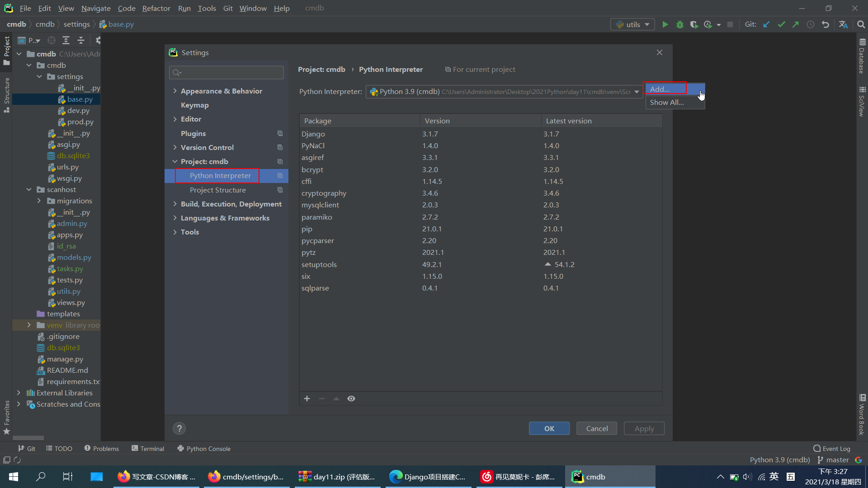
Task: Open the Refactor menu
Action: click(156, 8)
